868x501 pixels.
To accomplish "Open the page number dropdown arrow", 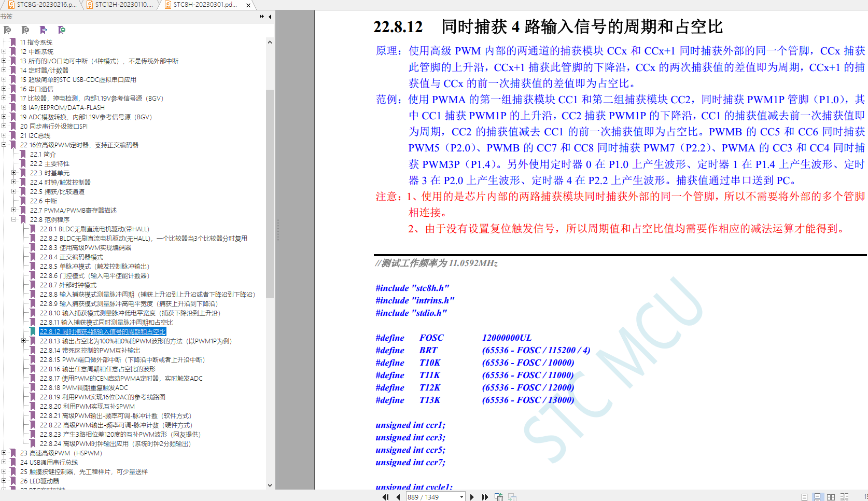I will pyautogui.click(x=461, y=497).
